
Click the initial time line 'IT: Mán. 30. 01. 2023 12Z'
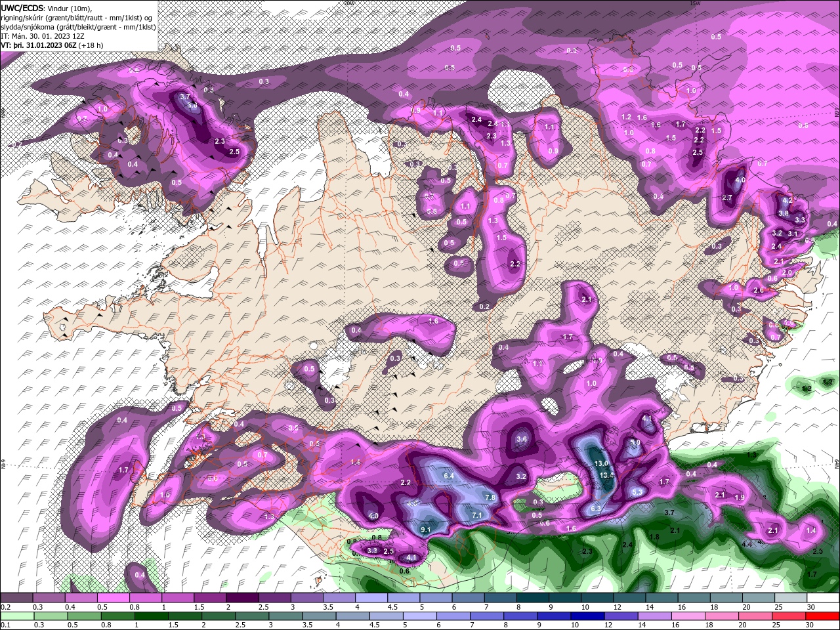[x=43, y=35]
